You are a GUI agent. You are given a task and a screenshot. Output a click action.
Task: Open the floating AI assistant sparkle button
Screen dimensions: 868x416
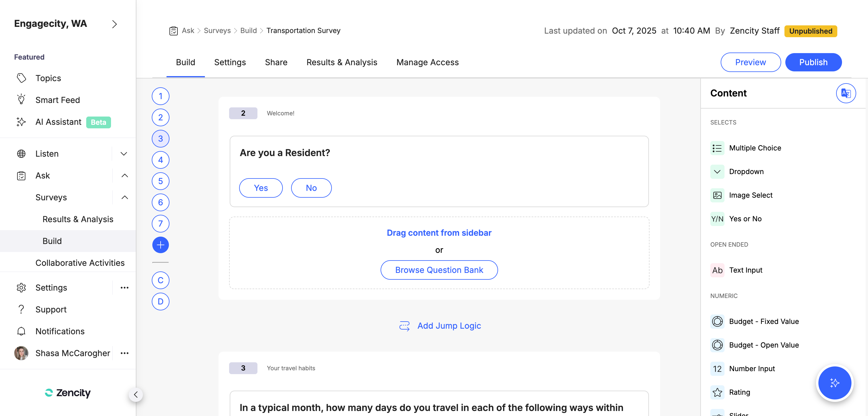pyautogui.click(x=834, y=383)
